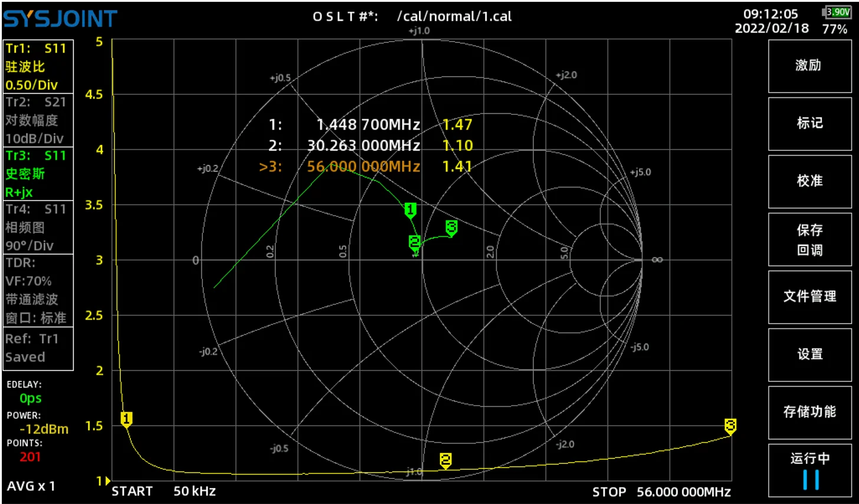This screenshot has width=859, height=504.
Task: Enable the Tr2 S21 log magnitude trace
Action: pyautogui.click(x=39, y=120)
